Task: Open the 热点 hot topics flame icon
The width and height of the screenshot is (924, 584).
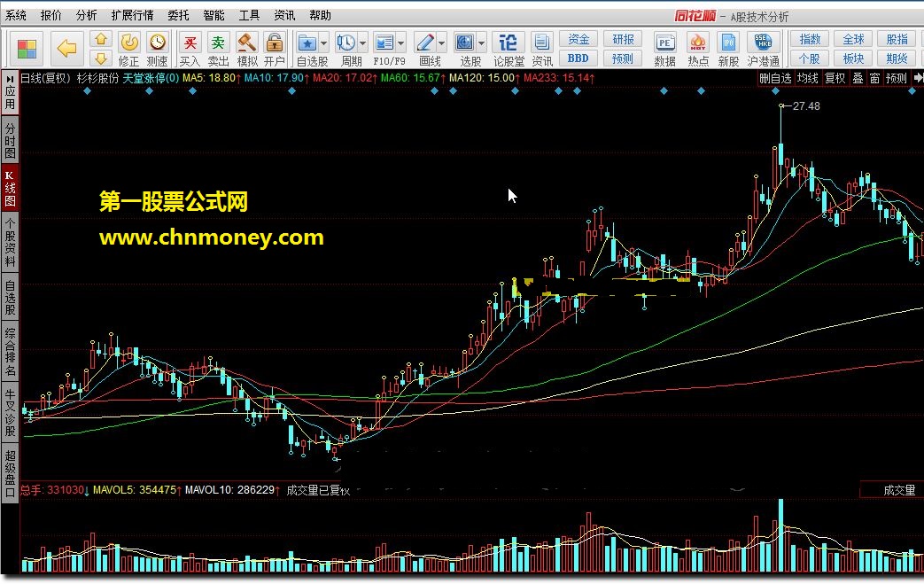Action: [698, 49]
